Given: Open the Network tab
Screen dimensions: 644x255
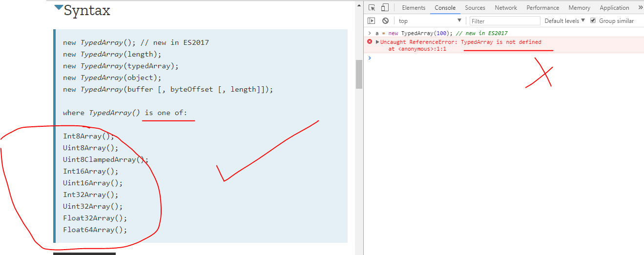Looking at the screenshot, I should coord(506,7).
